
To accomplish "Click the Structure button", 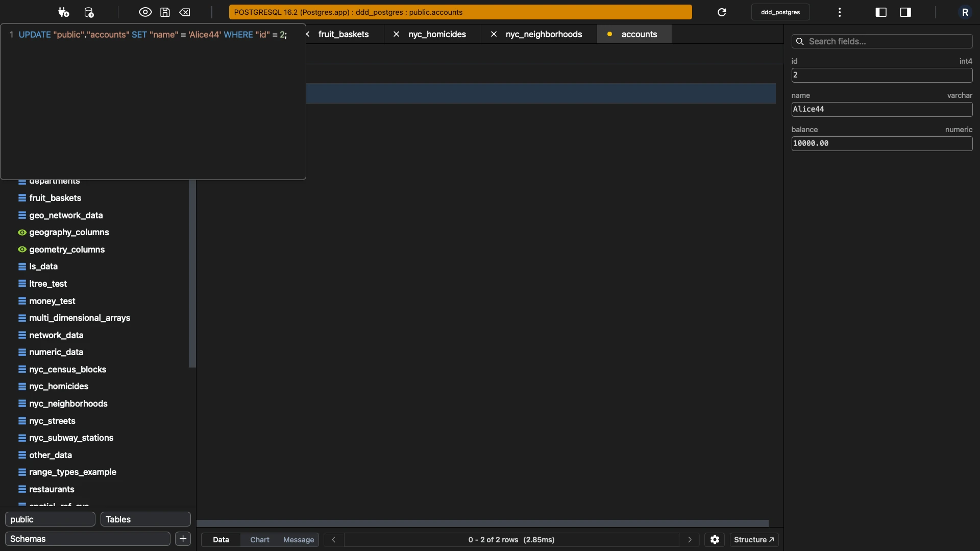I will [x=754, y=540].
